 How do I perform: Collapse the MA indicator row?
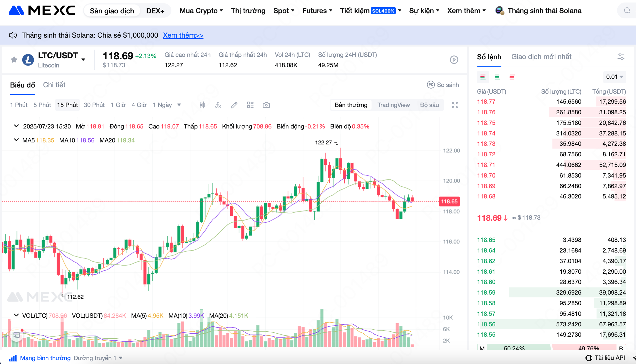16,140
